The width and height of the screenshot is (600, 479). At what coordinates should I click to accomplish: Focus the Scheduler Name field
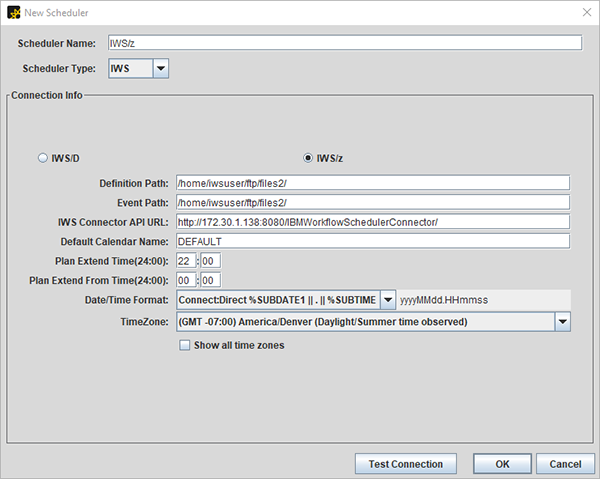click(343, 43)
